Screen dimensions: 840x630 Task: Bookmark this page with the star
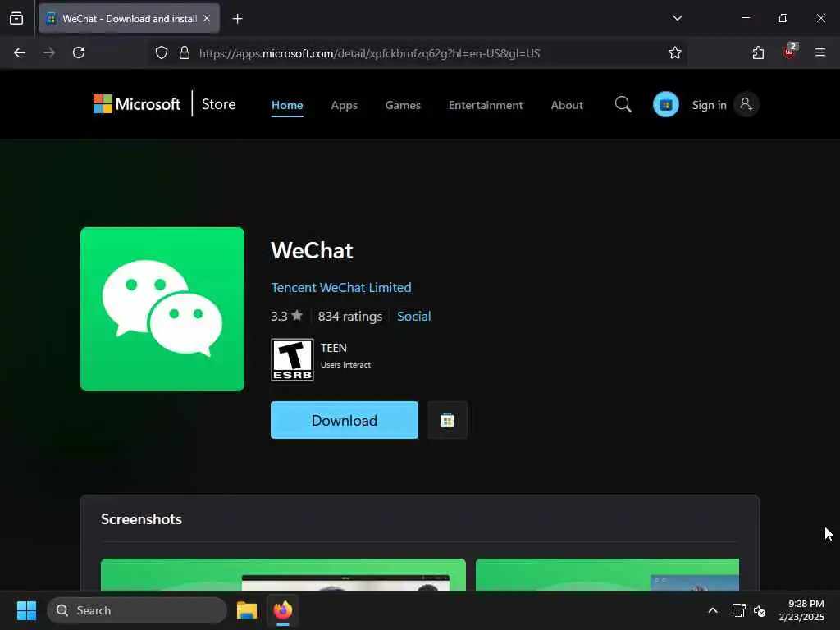coord(675,53)
